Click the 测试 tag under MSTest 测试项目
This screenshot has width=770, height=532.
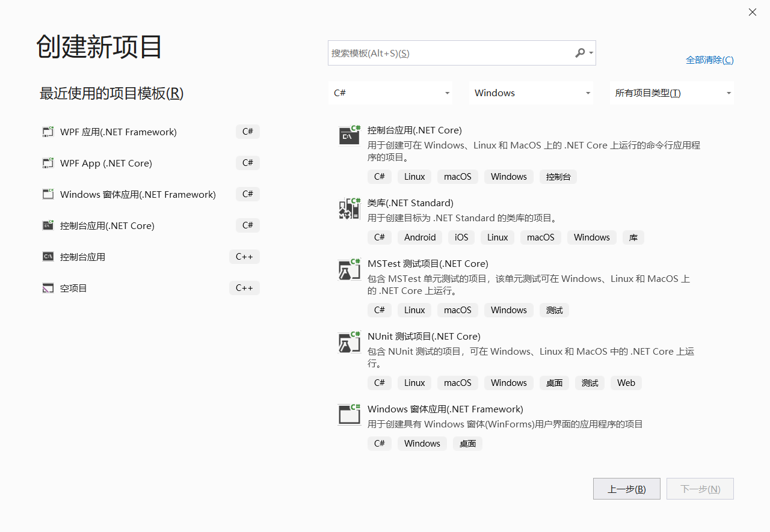(x=555, y=310)
